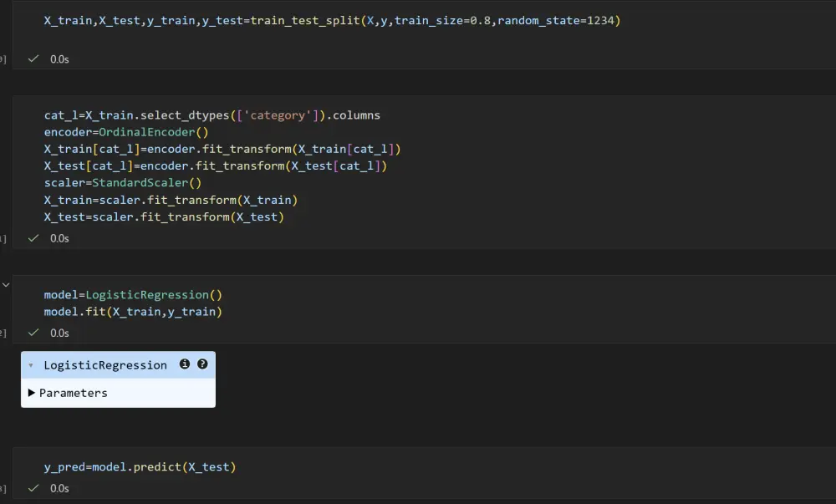
Task: Open the LogisticRegression documentation question-mark icon
Action: [202, 364]
